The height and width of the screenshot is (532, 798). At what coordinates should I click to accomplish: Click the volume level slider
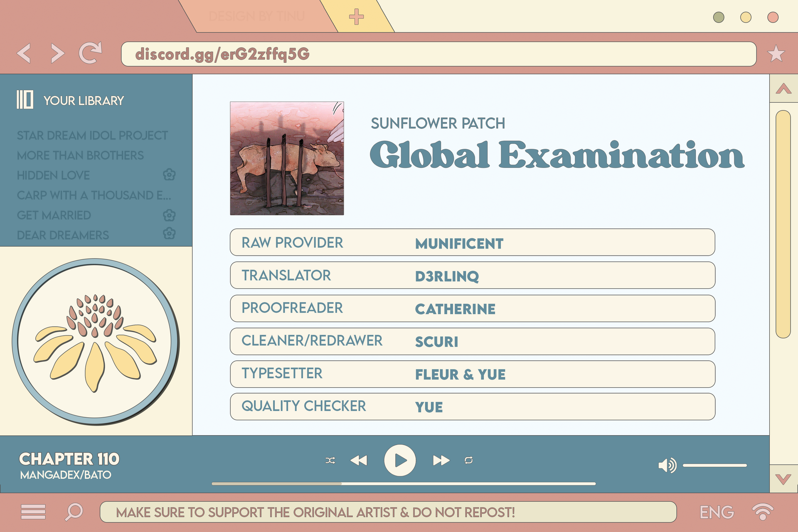pos(714,465)
